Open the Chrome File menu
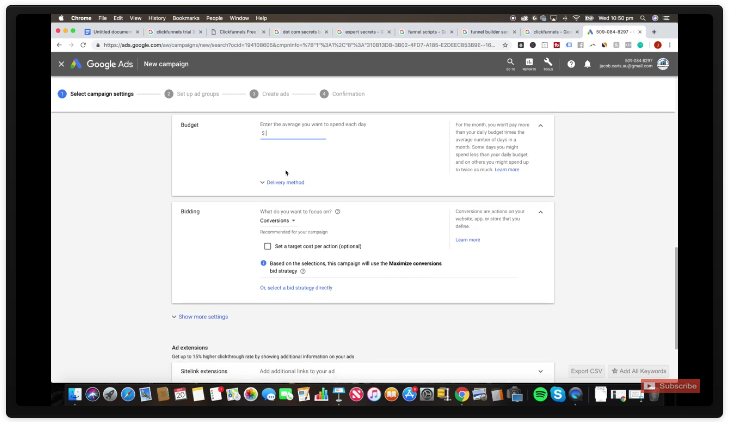Image resolution: width=729 pixels, height=422 pixels. pos(103,18)
